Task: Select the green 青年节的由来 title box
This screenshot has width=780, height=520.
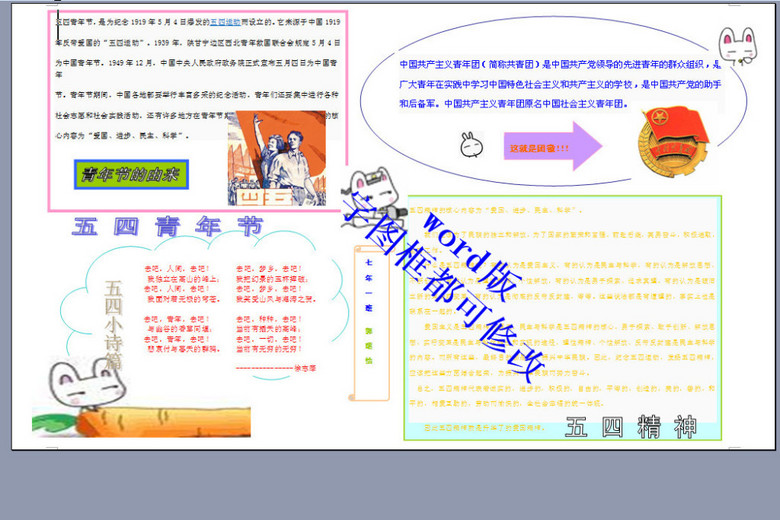Action: click(x=133, y=173)
